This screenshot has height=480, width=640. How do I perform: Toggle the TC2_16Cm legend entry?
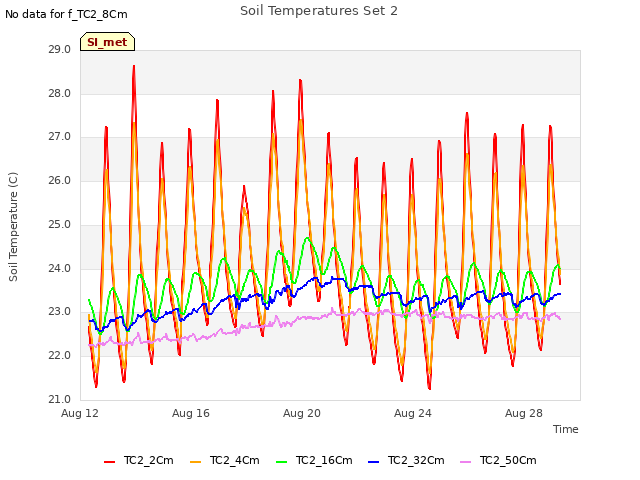tap(314, 461)
